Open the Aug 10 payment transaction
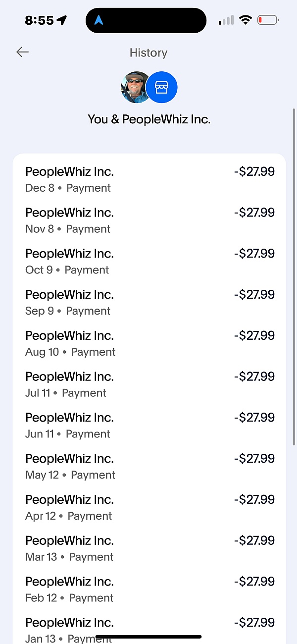Viewport: 297px width, 644px height. pyautogui.click(x=149, y=344)
